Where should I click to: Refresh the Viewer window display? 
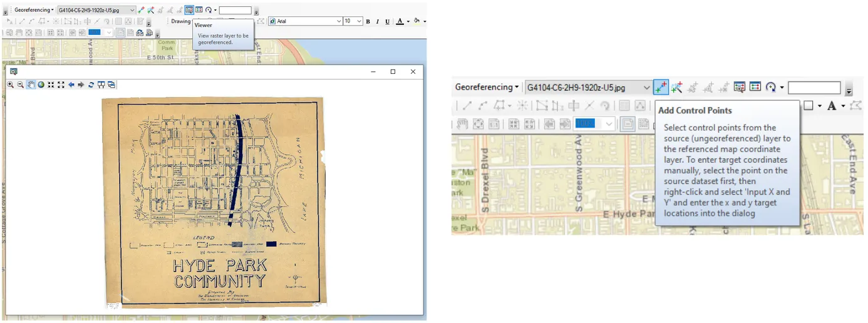pos(91,85)
